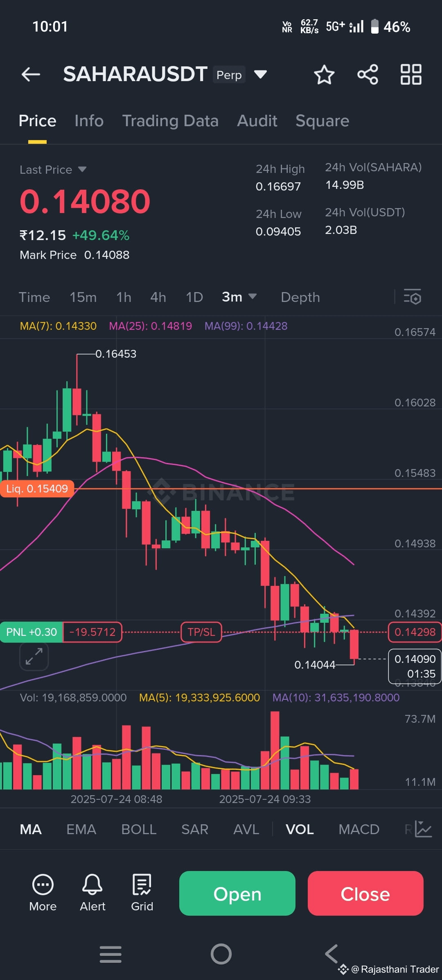Add SAHARAUSDT to favorites via star icon

[324, 75]
